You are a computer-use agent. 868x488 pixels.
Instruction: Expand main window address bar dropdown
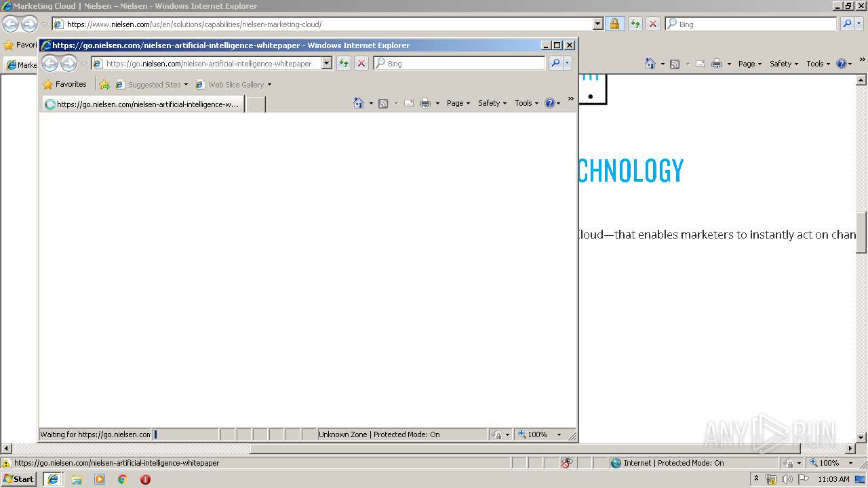[597, 24]
